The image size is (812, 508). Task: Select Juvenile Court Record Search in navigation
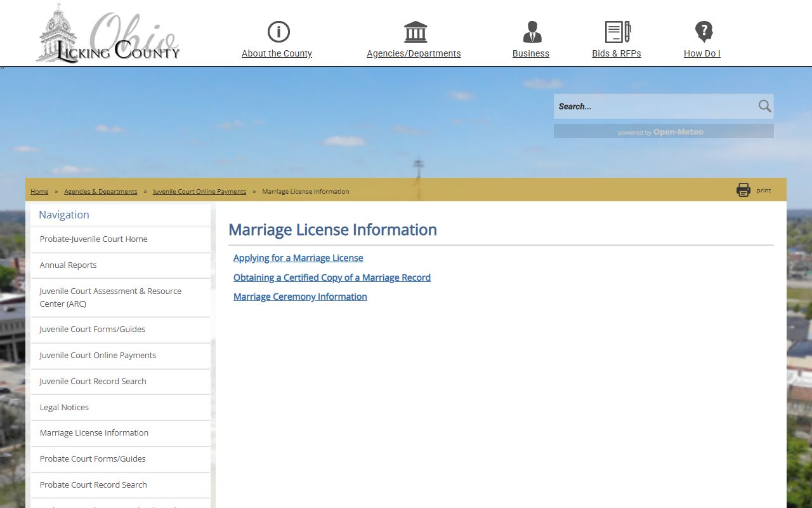pos(121,382)
